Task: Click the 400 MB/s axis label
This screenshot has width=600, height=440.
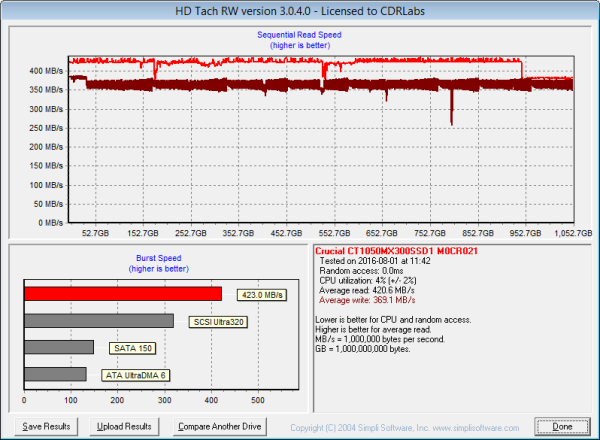Action: (46, 71)
